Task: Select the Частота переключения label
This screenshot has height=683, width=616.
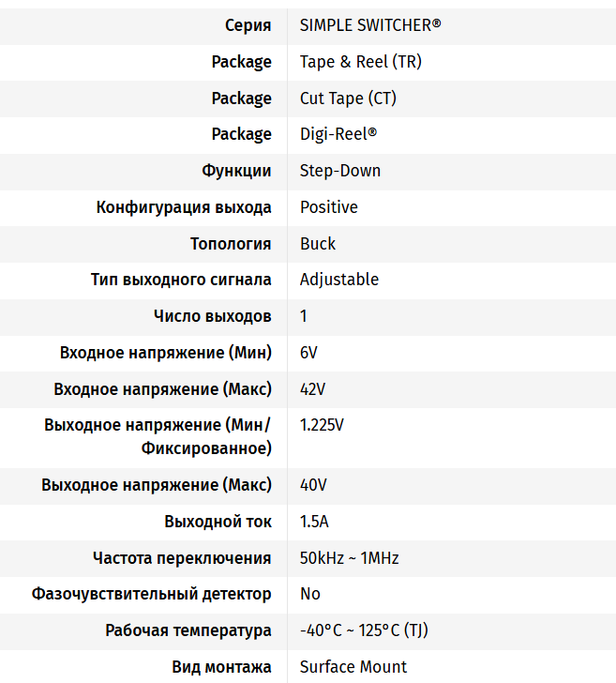Action: tap(182, 558)
